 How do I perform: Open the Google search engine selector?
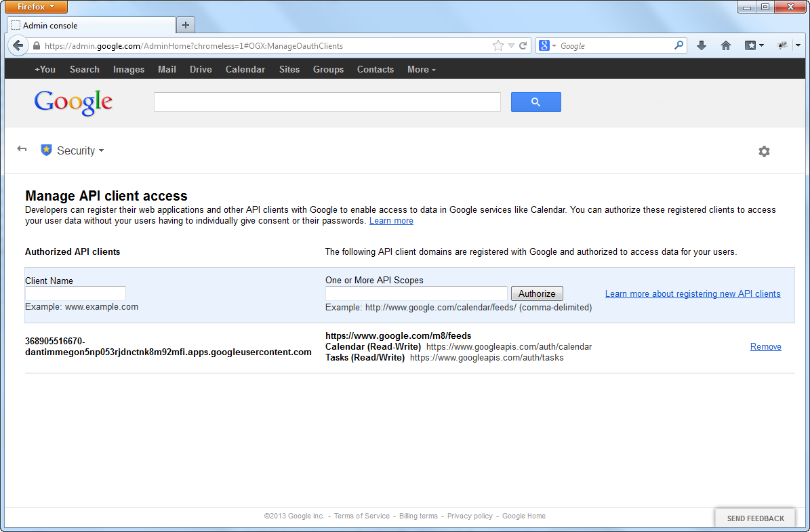[547, 45]
